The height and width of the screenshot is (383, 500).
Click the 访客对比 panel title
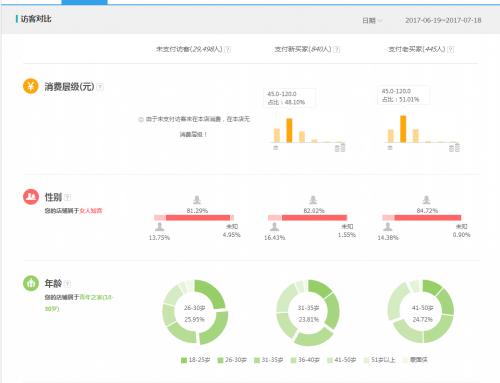coord(36,19)
